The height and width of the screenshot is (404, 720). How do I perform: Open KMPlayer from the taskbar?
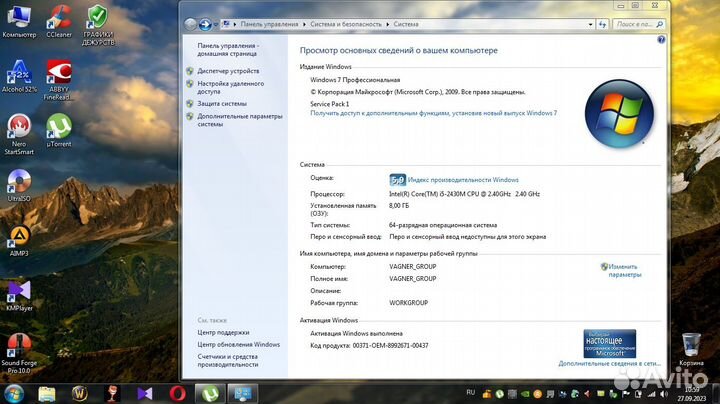pyautogui.click(x=145, y=394)
